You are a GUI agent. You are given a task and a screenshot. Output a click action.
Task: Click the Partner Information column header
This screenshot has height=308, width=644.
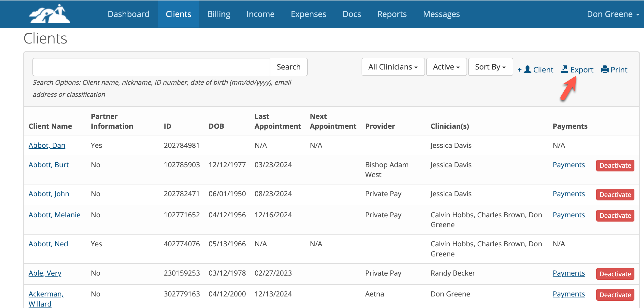pyautogui.click(x=112, y=121)
